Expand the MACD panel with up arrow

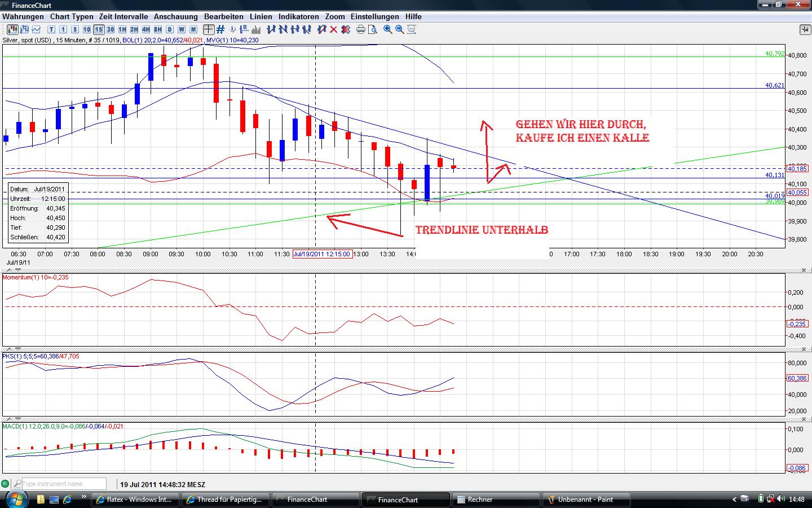(x=10, y=419)
